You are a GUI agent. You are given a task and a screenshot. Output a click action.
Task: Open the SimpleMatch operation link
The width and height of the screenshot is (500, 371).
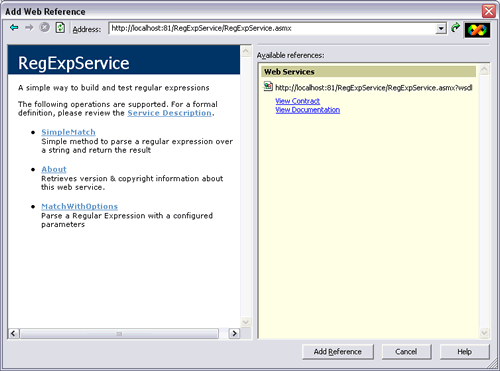[x=68, y=132]
